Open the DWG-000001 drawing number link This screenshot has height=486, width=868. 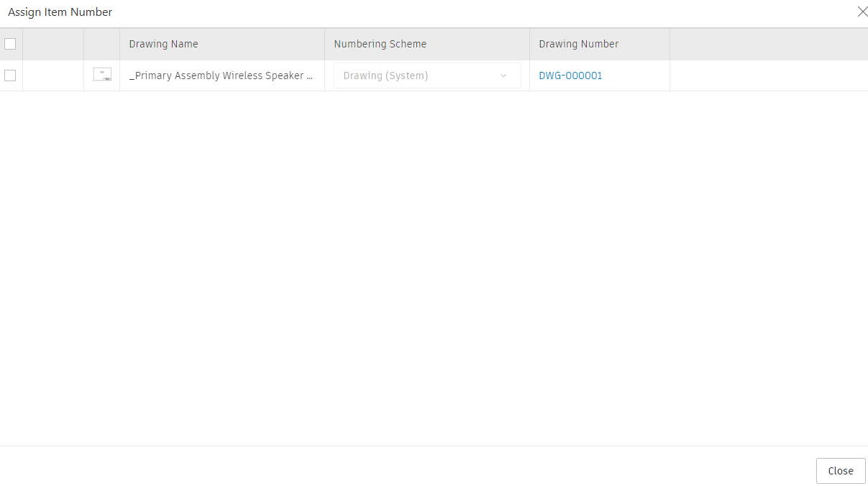(570, 75)
